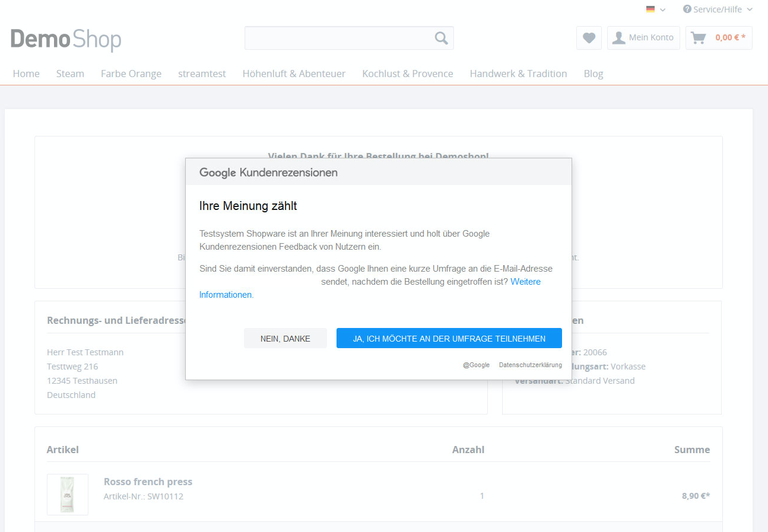The width and height of the screenshot is (768, 532).
Task: Click the Deutschland address line
Action: [71, 395]
